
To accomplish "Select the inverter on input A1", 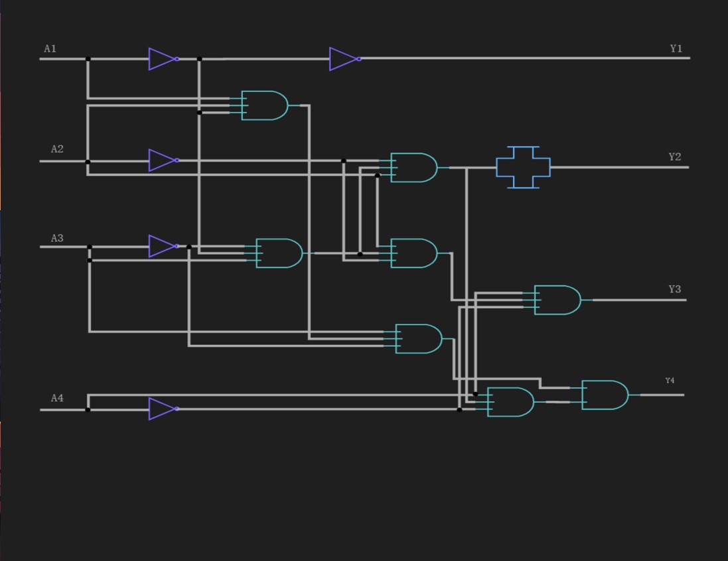I will coord(161,58).
